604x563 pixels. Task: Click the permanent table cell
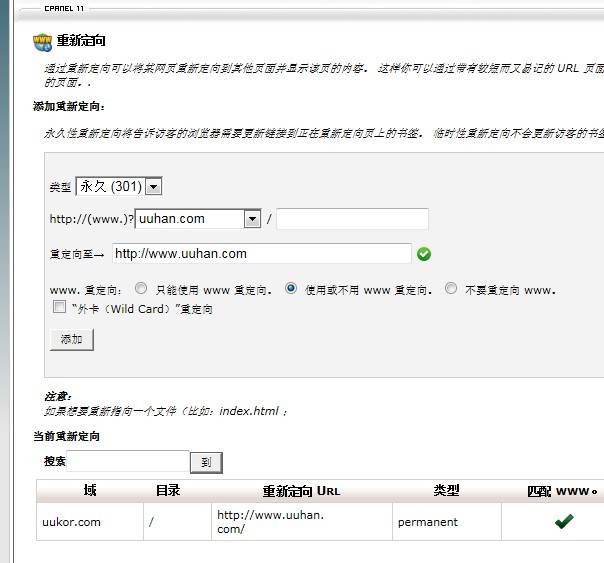click(x=447, y=522)
